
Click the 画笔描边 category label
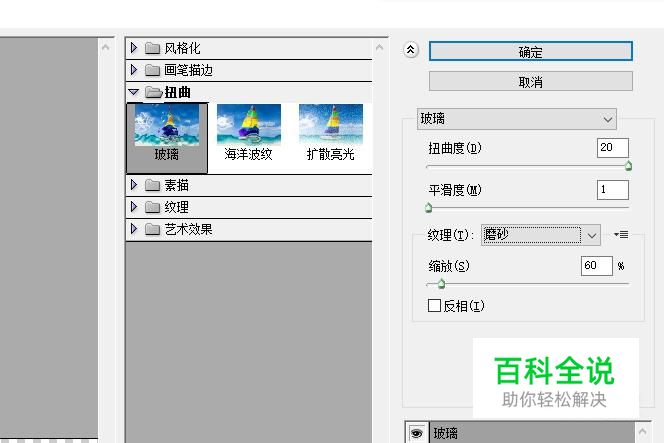188,70
